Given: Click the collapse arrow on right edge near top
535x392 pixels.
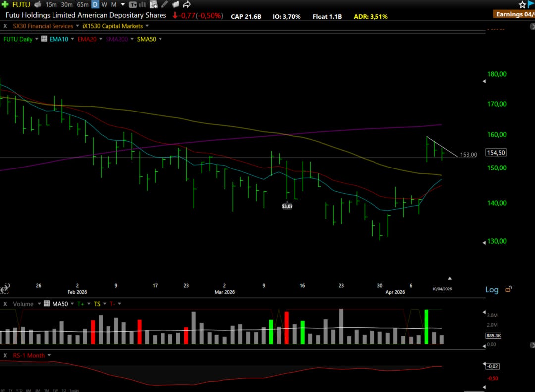Looking at the screenshot, I should [x=532, y=26].
